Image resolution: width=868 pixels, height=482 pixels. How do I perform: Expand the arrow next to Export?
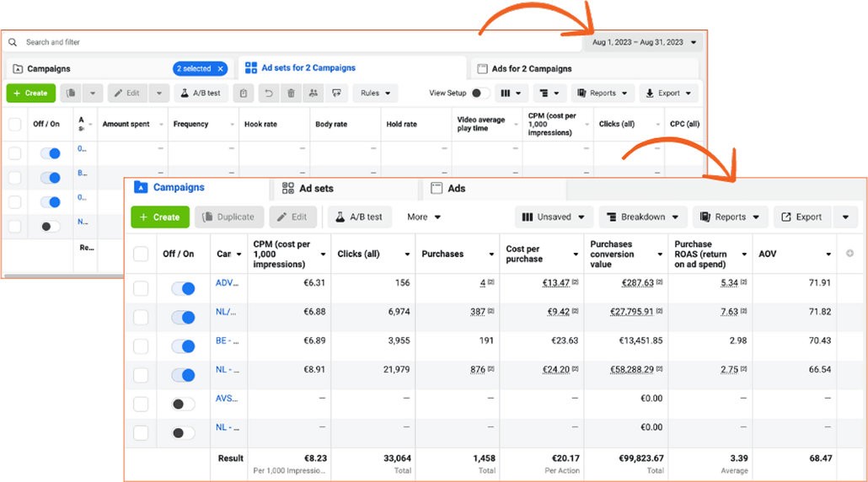click(845, 217)
